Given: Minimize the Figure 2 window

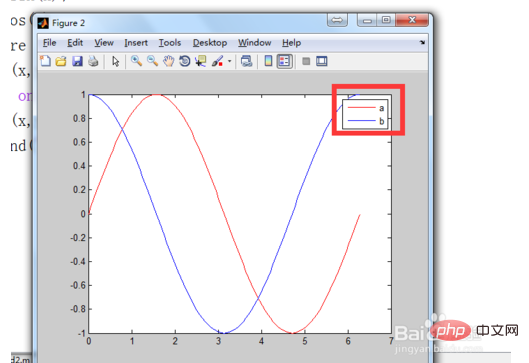Looking at the screenshot, I should pyautogui.click(x=367, y=20).
